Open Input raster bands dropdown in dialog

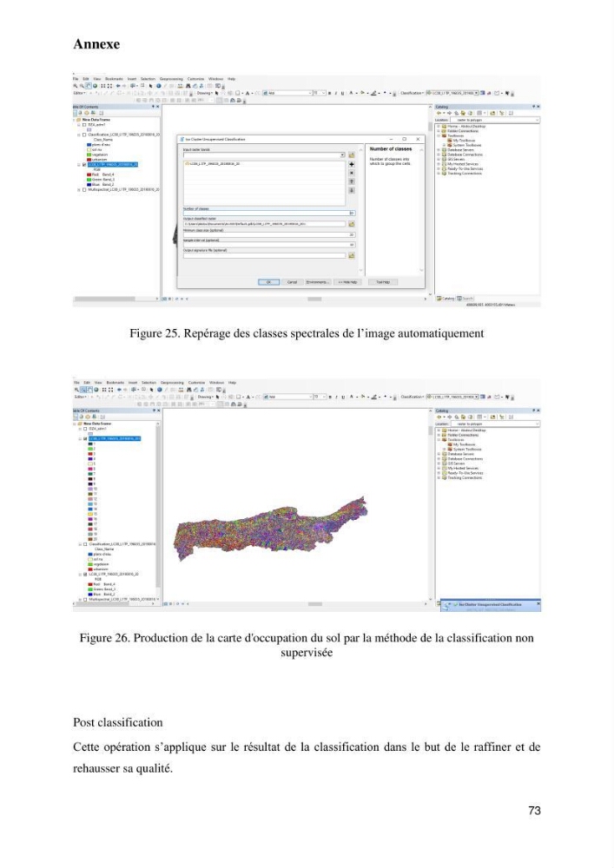(343, 155)
